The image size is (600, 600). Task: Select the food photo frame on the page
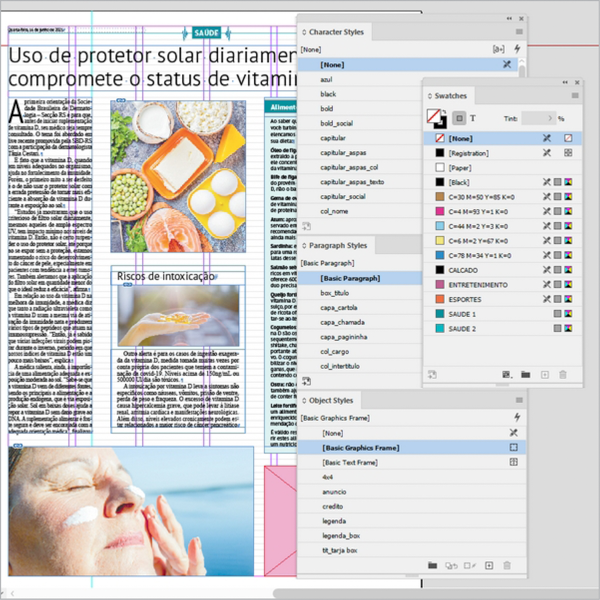coord(178,176)
